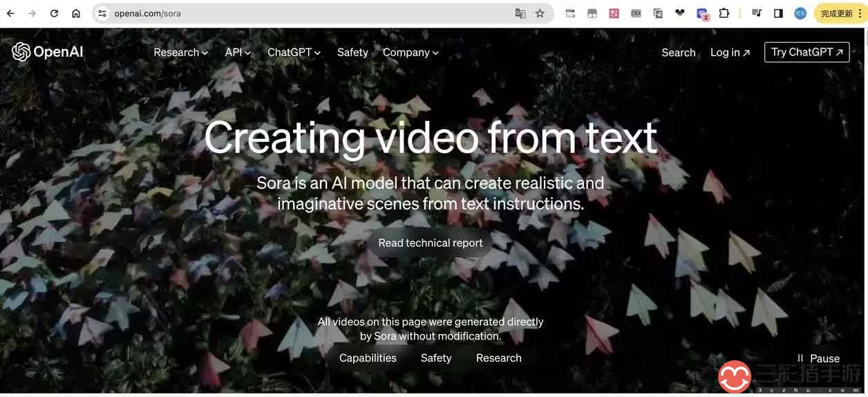Screen dimensions: 868x397
Task: Open the CRX extension icon
Action: tap(636, 13)
